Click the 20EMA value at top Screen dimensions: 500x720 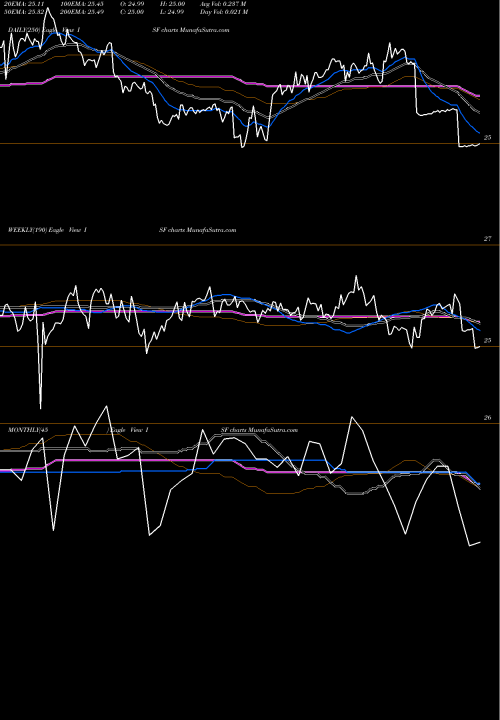(x=24, y=4)
